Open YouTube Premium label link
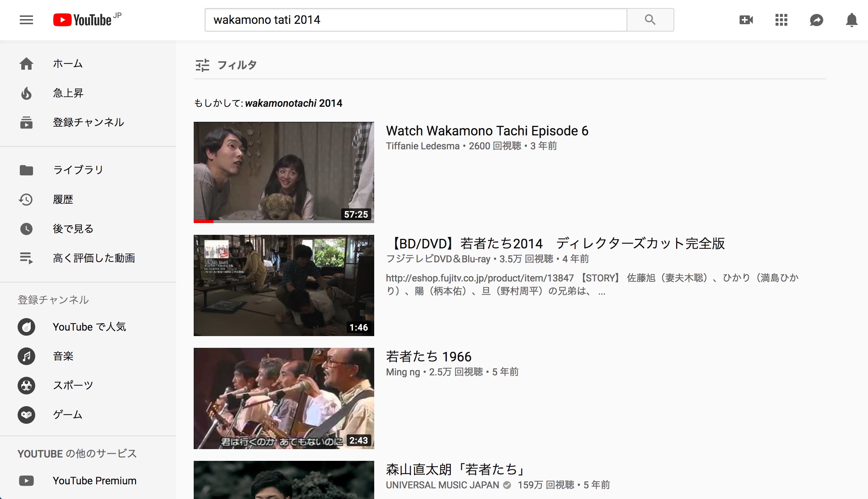This screenshot has height=499, width=868. point(95,481)
